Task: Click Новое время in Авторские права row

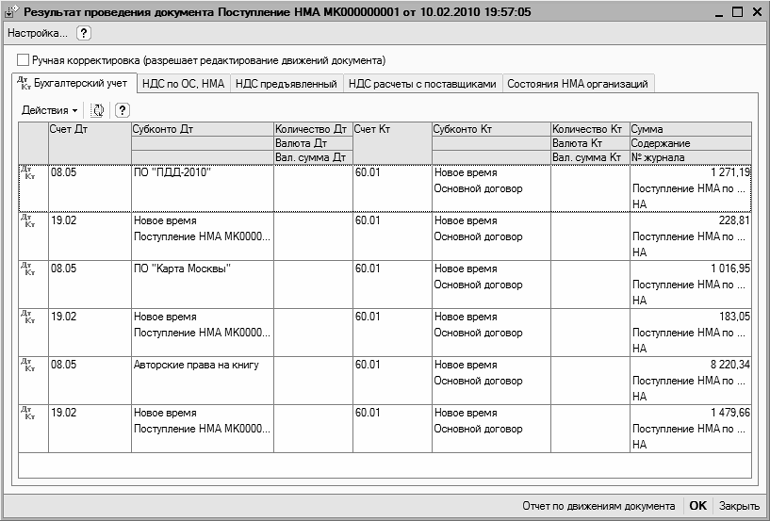Action: tap(466, 365)
